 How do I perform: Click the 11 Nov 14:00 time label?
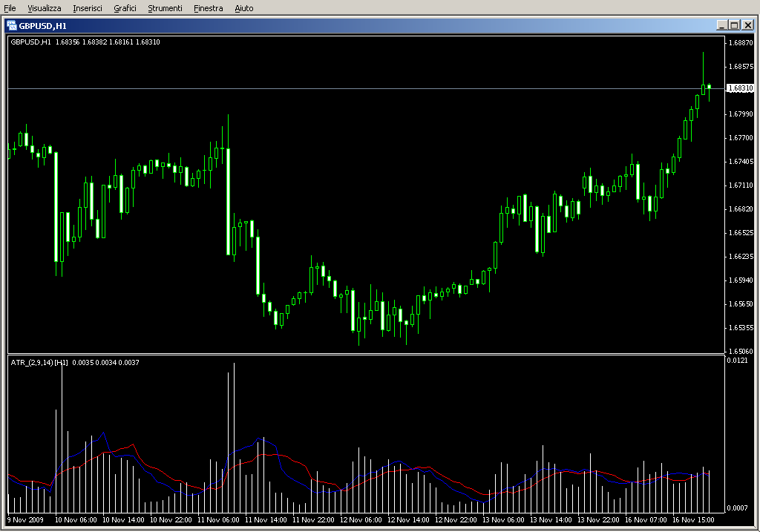tap(266, 520)
